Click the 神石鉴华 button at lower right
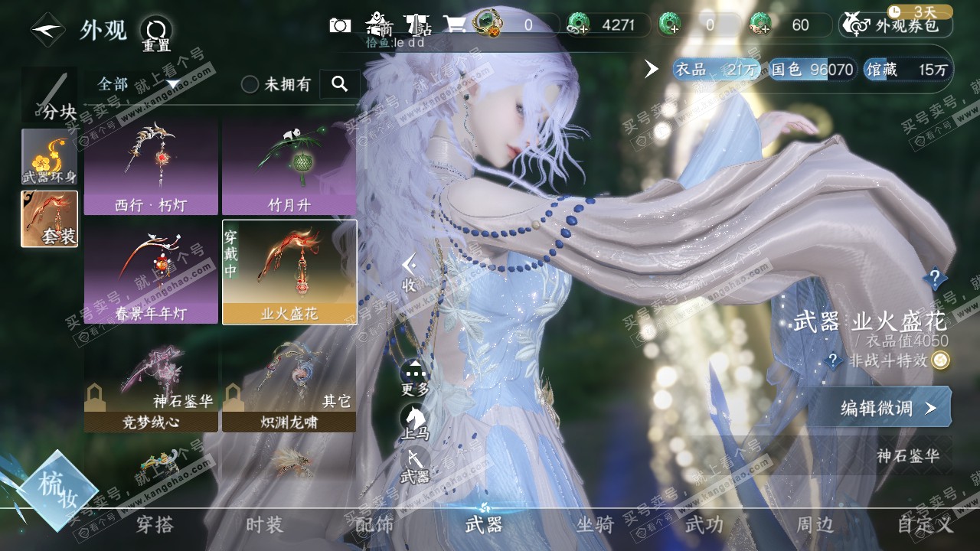The width and height of the screenshot is (980, 551). (x=908, y=456)
